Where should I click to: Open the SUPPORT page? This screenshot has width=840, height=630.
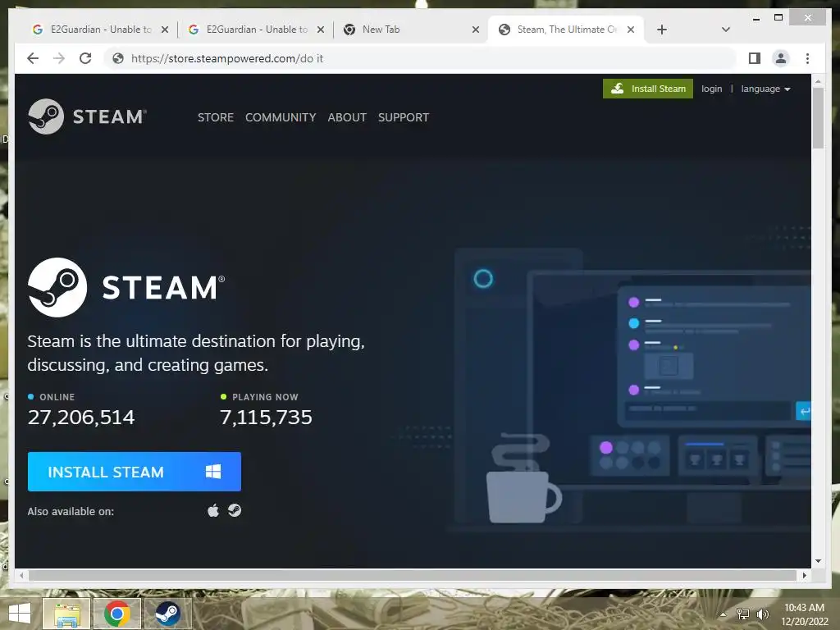(404, 117)
